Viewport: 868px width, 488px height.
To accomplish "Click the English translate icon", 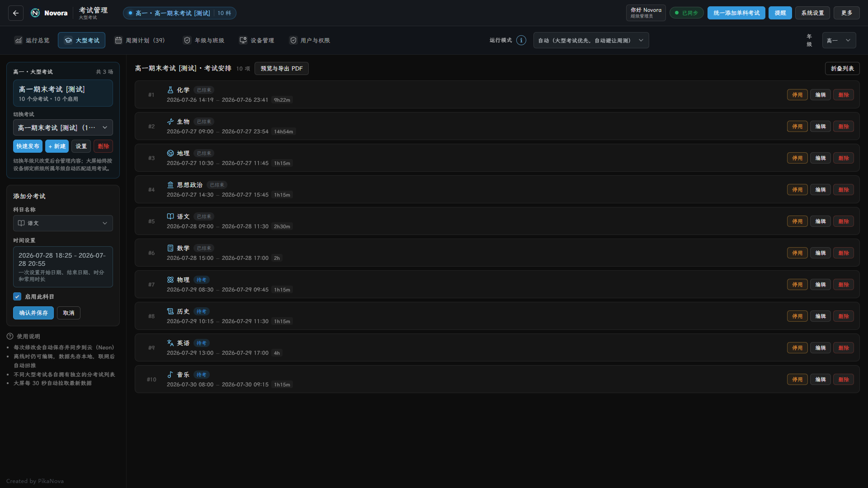I will point(170,343).
